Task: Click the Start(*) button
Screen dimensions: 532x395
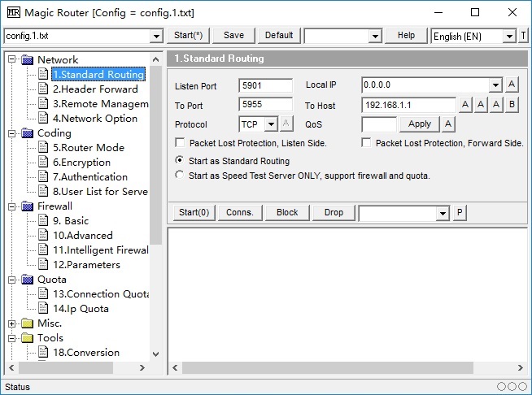Action: (x=188, y=35)
